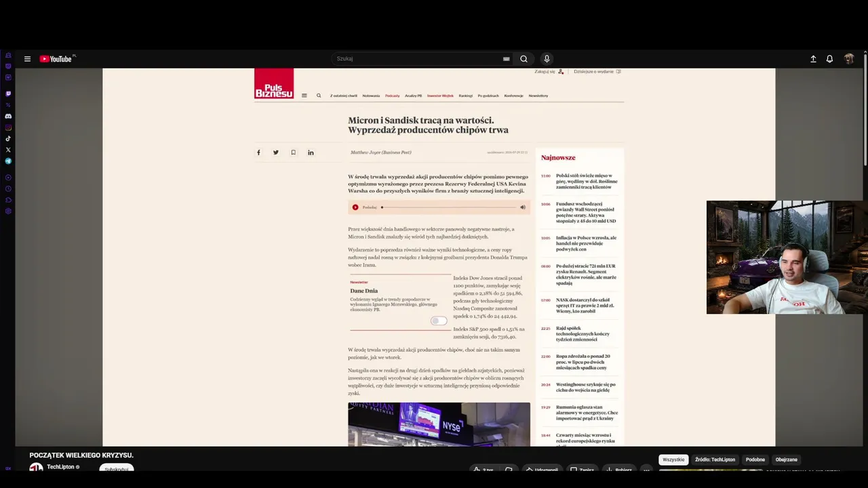Open headline Ropa zdrożała o ponad 20
Viewport: 868px width, 488px height.
pos(583,362)
